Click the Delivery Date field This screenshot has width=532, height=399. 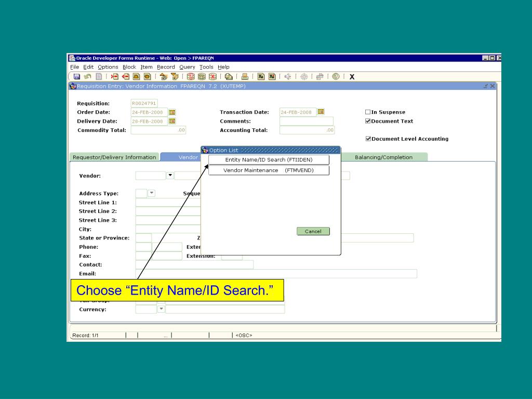click(x=149, y=121)
